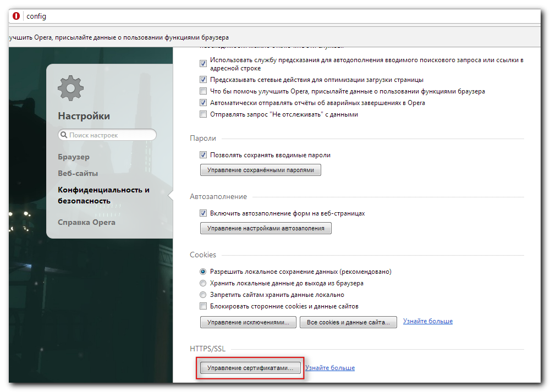Toggle automatic crash reports checkbox
The height and width of the screenshot is (392, 550).
(x=203, y=103)
